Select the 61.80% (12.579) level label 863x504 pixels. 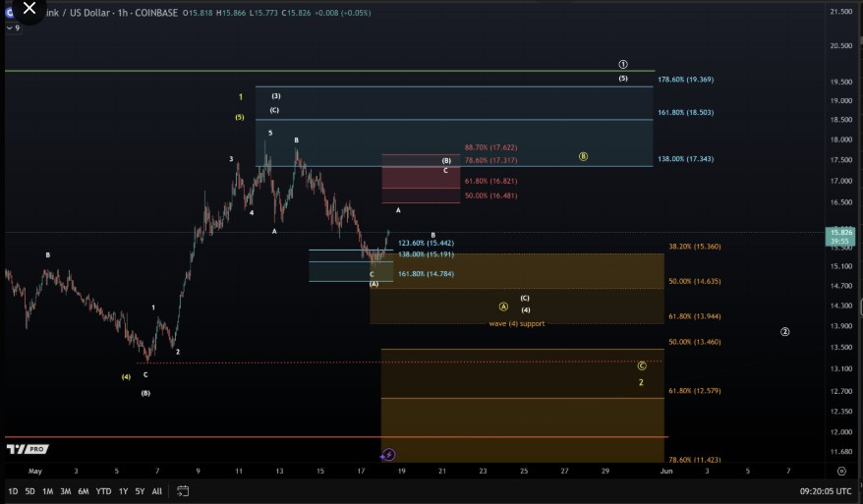click(695, 391)
